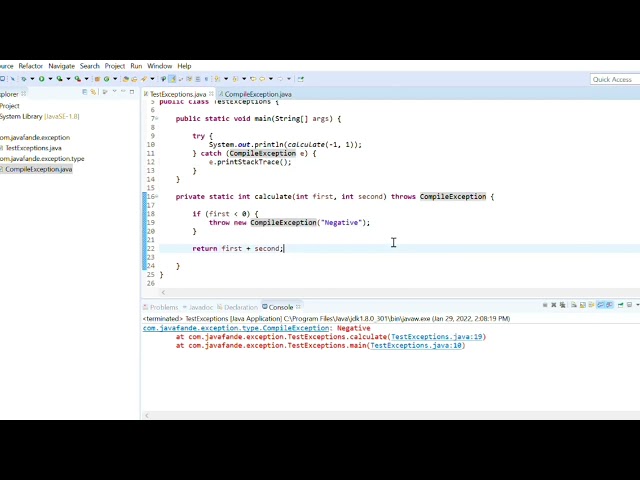Click the External Tools run icon

(77, 79)
